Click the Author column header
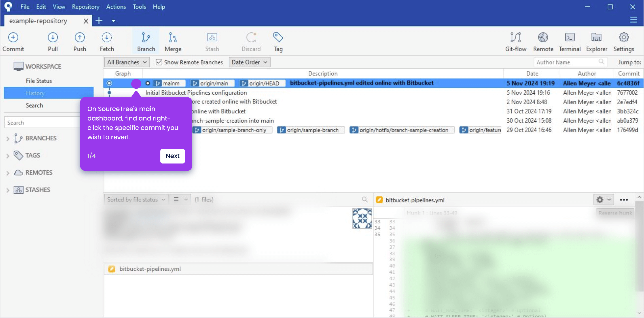The height and width of the screenshot is (318, 644). (587, 73)
